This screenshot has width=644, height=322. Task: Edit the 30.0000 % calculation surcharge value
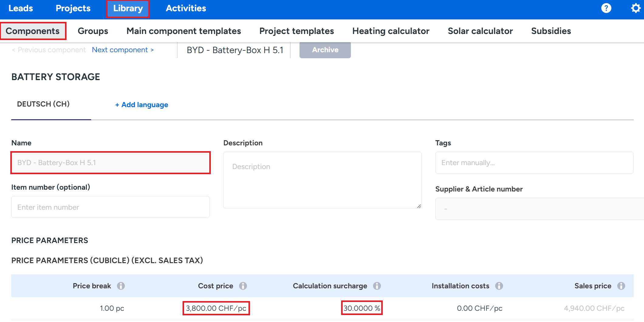[x=361, y=308]
